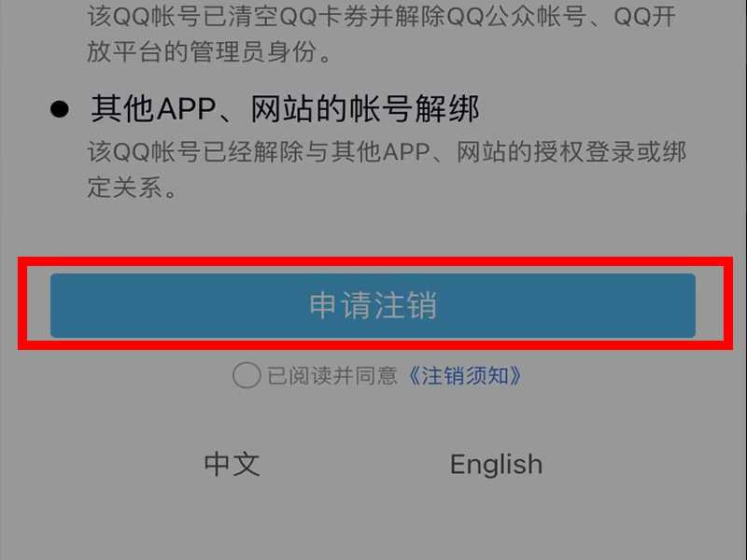Click the black bullet dot beside heading
This screenshot has height=560, width=747.
[x=60, y=109]
